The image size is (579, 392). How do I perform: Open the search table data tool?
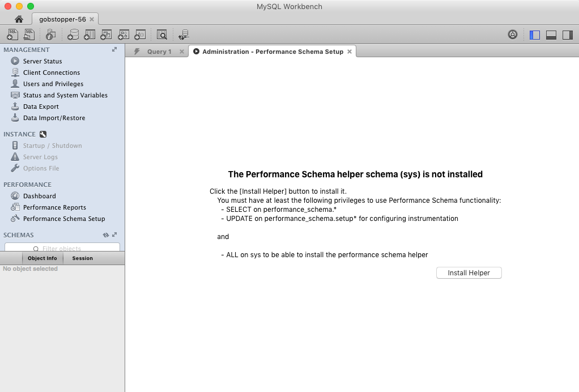tap(163, 34)
